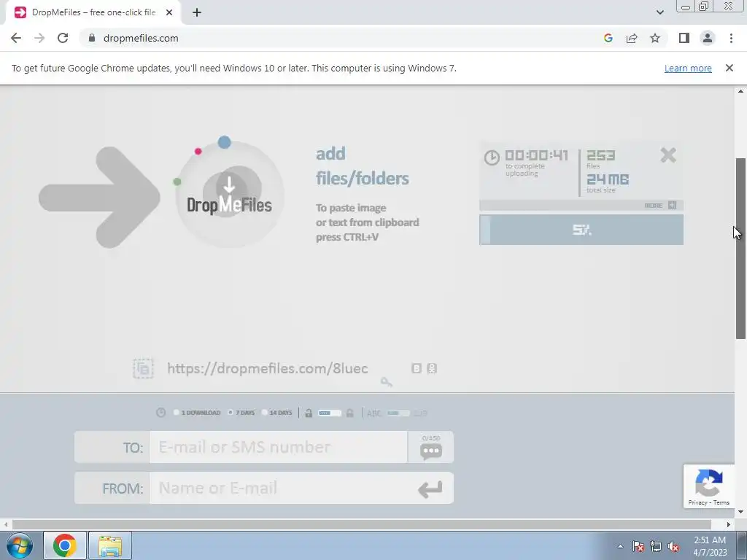Image resolution: width=747 pixels, height=560 pixels.
Task: Toggle the Chrome side panel
Action: (x=684, y=38)
